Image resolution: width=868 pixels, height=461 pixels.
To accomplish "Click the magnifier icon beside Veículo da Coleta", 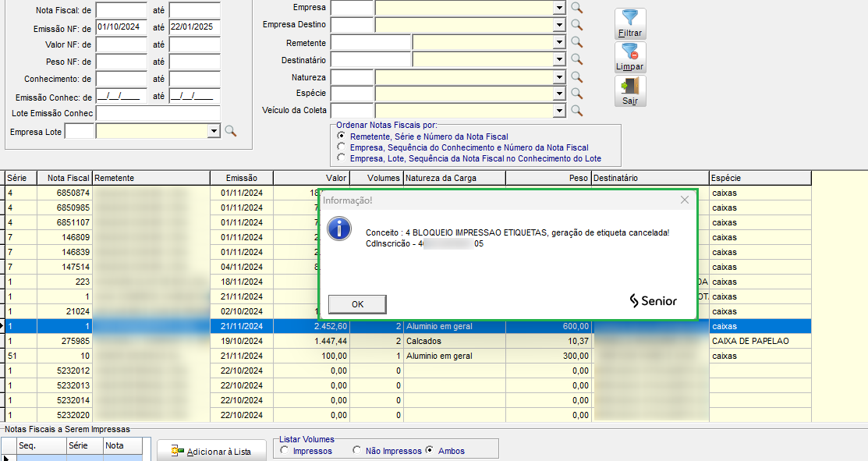I will click(577, 111).
